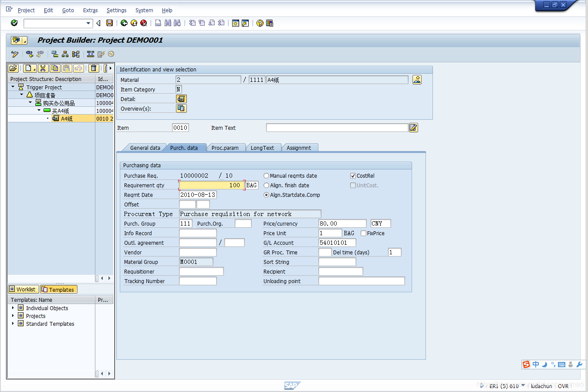The image size is (588, 392).
Task: Click the Reqmt Date field
Action: (x=198, y=195)
